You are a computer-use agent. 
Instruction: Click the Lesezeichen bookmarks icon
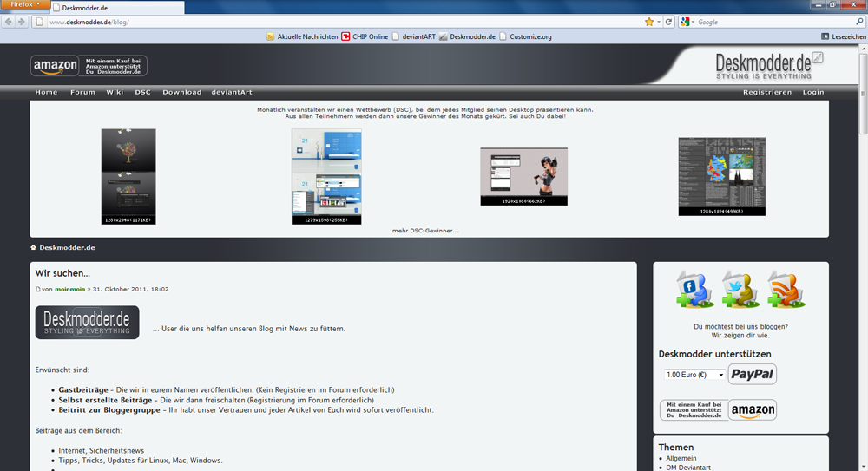[x=825, y=36]
